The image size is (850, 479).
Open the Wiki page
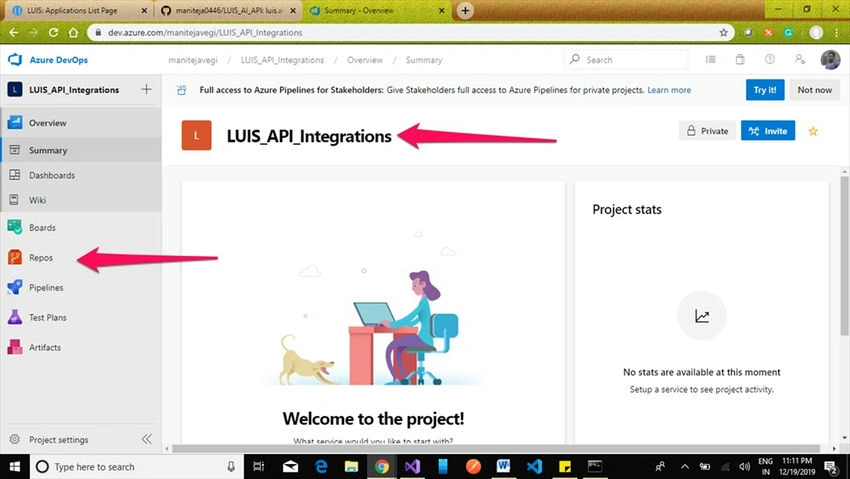point(81,200)
